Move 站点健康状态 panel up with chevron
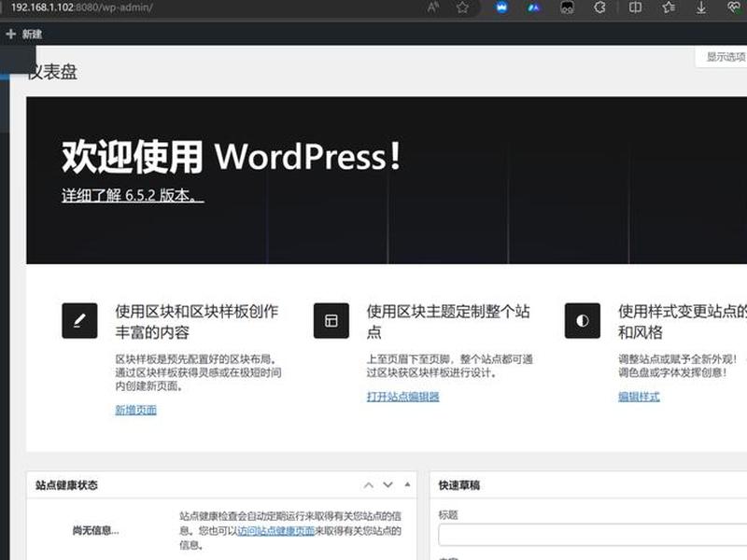Screen dimensions: 747x560 pos(368,484)
